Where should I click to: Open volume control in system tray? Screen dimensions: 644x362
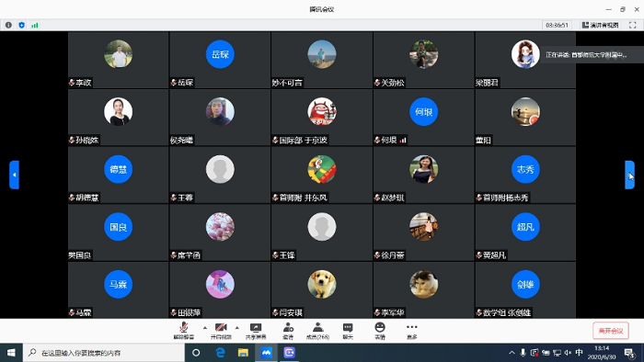[x=568, y=353]
